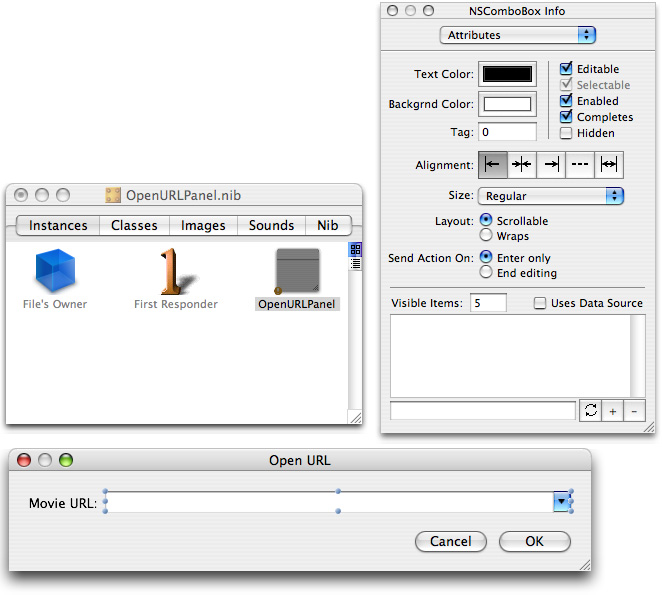Open the Size Regular dropdown
The image size is (662, 595).
point(551,196)
